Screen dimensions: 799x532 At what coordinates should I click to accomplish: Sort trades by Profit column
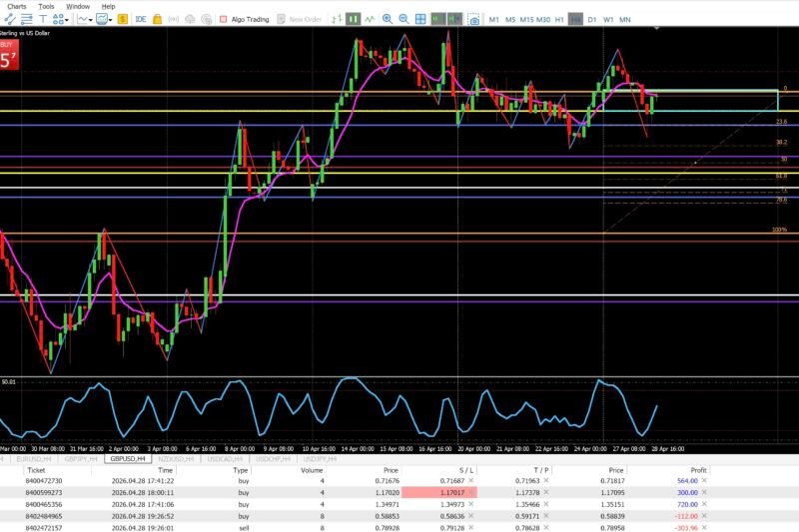click(698, 470)
